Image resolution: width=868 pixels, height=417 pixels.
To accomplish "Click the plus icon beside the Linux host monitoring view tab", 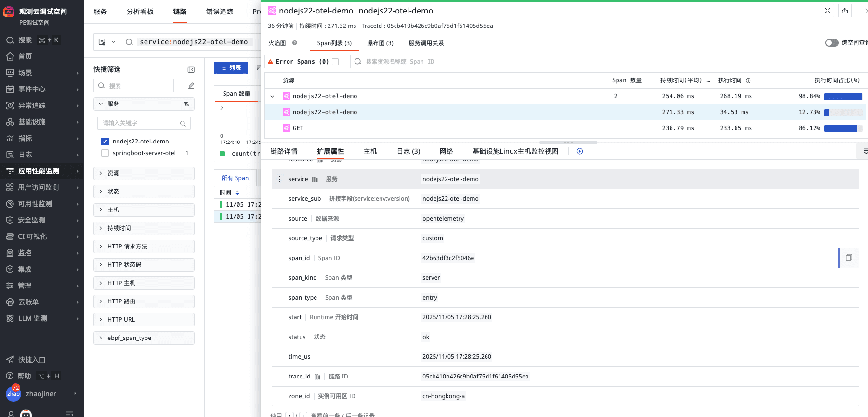I will [579, 151].
